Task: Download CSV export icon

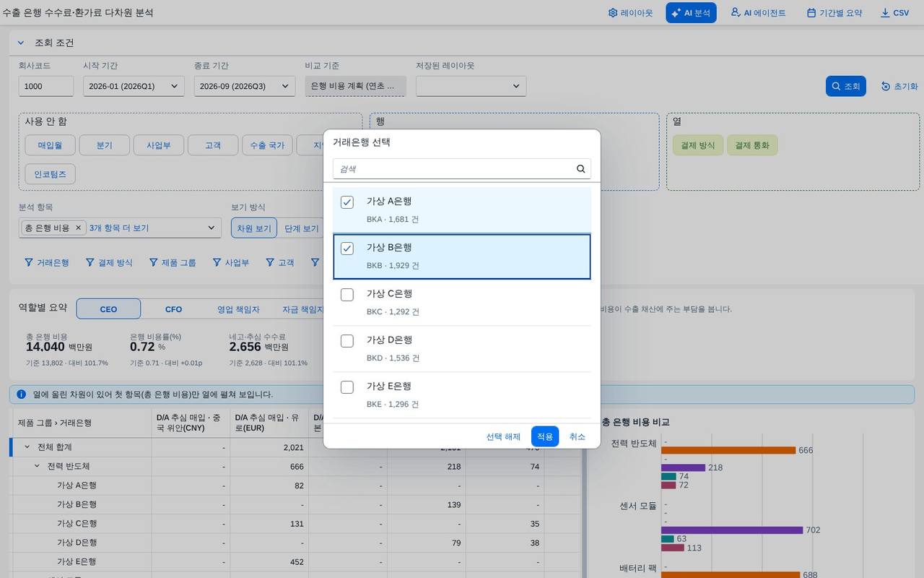Action: click(885, 13)
